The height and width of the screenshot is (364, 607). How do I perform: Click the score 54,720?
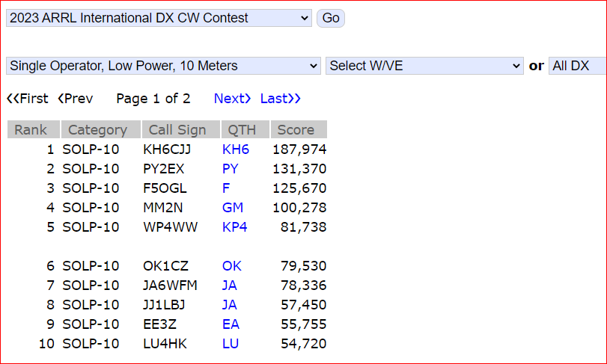304,343
